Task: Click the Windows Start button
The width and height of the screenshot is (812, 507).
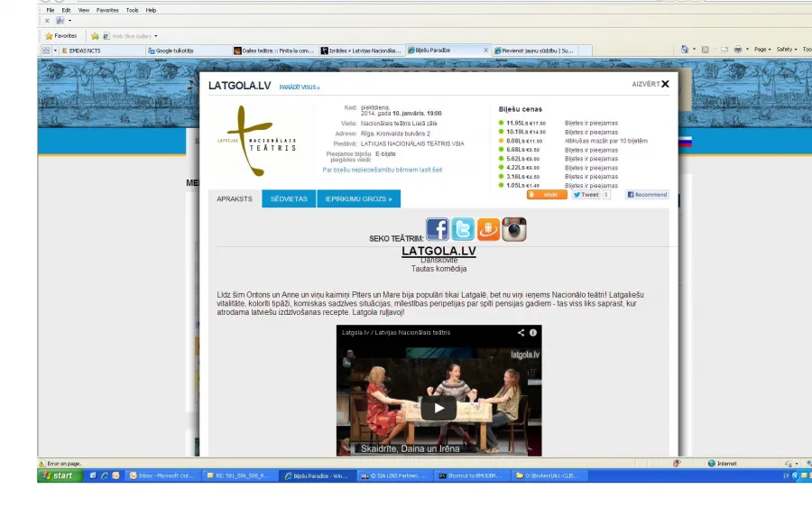Action: (x=60, y=475)
